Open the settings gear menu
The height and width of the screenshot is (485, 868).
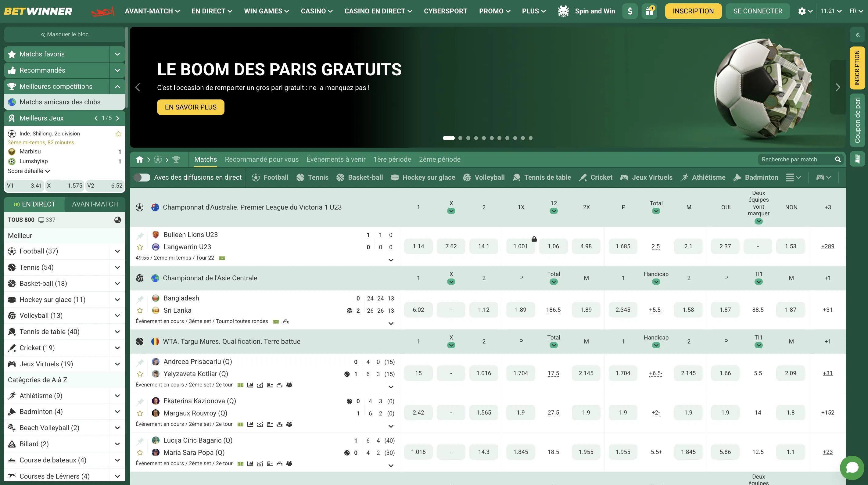click(805, 11)
